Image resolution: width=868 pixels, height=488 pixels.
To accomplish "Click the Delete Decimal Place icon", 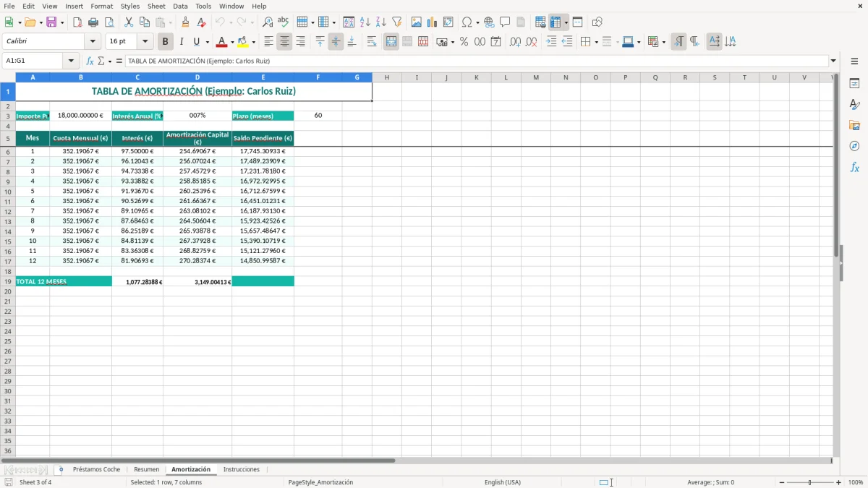I will pyautogui.click(x=532, y=42).
